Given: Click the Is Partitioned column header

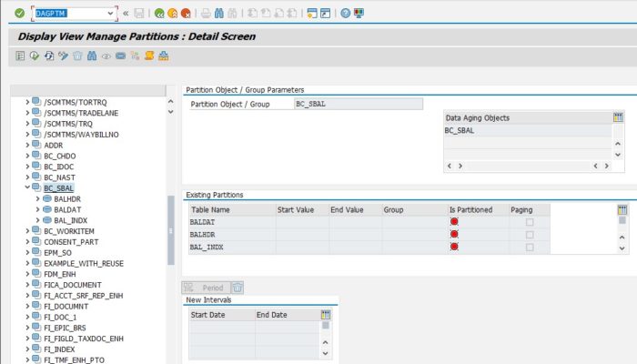Looking at the screenshot, I should coord(478,209).
